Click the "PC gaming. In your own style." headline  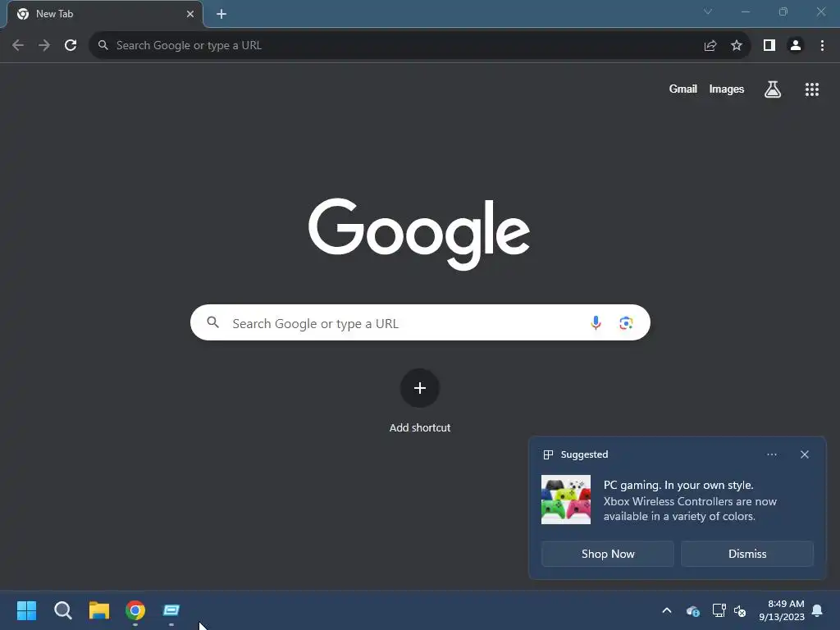point(678,485)
